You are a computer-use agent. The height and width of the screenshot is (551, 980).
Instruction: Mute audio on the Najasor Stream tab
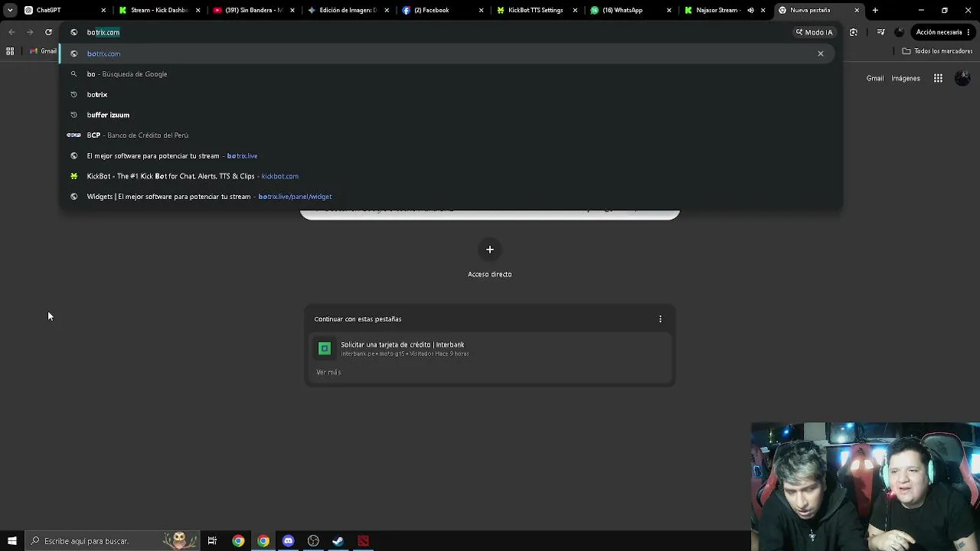pos(750,10)
